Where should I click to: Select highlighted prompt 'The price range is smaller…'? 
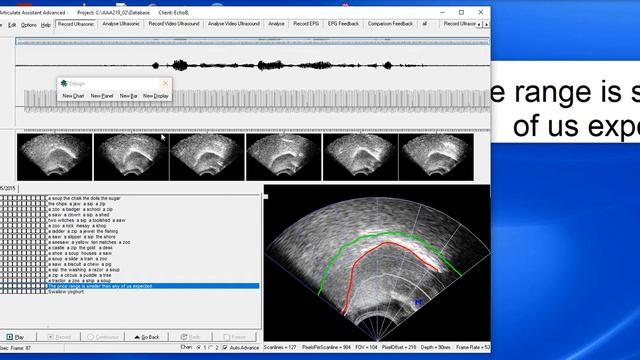click(x=153, y=286)
